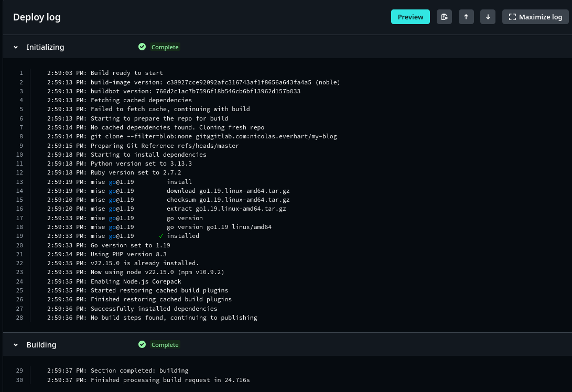Click build-image version log line
572x392 pixels.
tap(193, 82)
